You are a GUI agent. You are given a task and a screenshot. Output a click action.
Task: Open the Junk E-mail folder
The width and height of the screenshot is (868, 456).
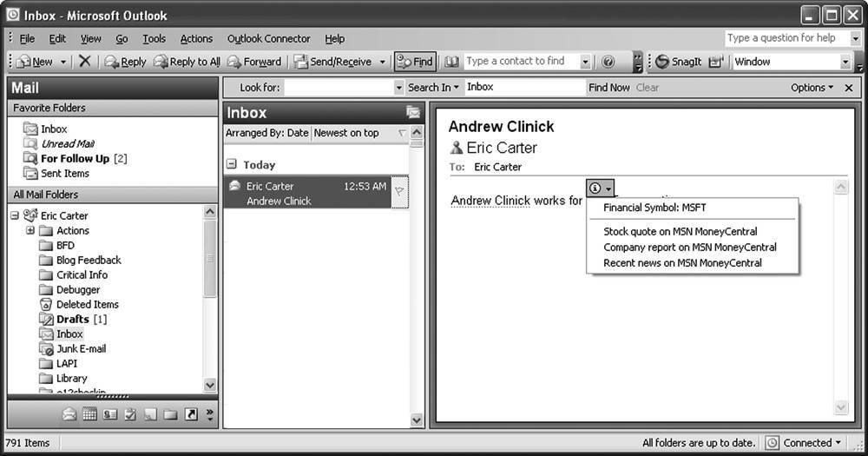click(81, 348)
